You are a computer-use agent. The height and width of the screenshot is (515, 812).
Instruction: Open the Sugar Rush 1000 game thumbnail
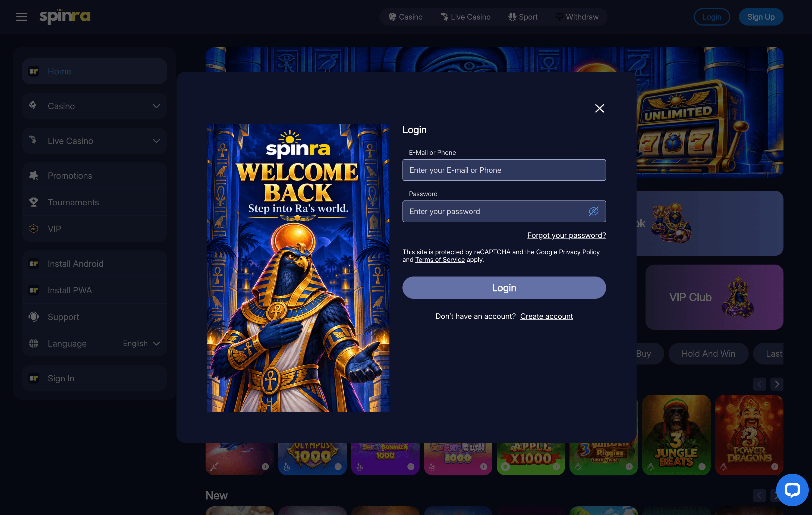pyautogui.click(x=458, y=459)
